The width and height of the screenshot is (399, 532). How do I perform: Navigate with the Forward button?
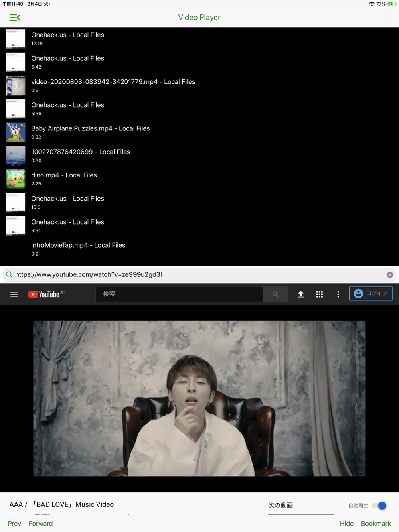pyautogui.click(x=41, y=524)
